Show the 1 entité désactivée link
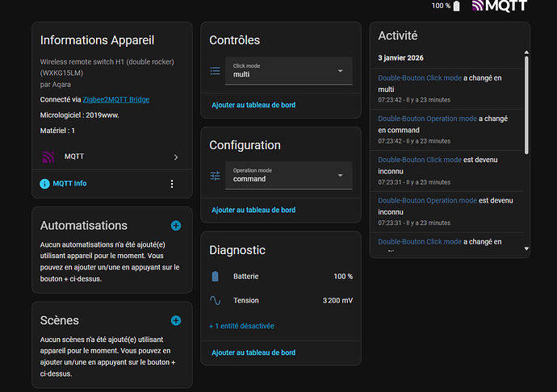Image resolution: width=557 pixels, height=392 pixels. [x=241, y=326]
